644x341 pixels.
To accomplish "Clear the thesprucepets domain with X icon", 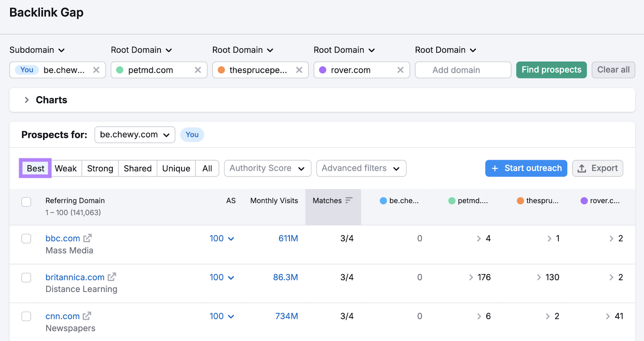I will coord(299,70).
